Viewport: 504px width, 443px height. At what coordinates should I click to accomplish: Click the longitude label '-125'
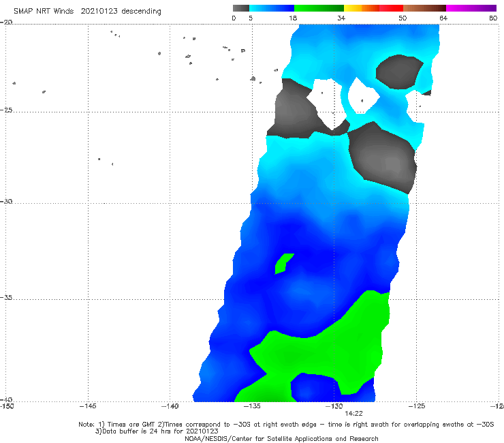(x=416, y=406)
